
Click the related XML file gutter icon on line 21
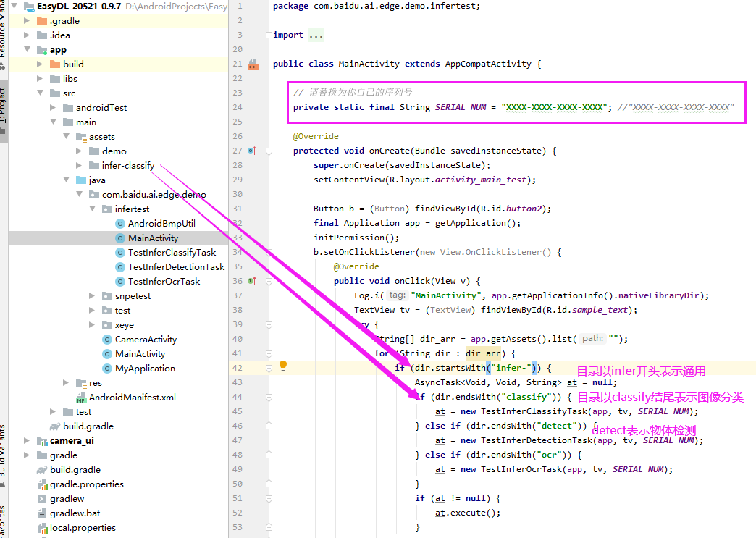[253, 64]
